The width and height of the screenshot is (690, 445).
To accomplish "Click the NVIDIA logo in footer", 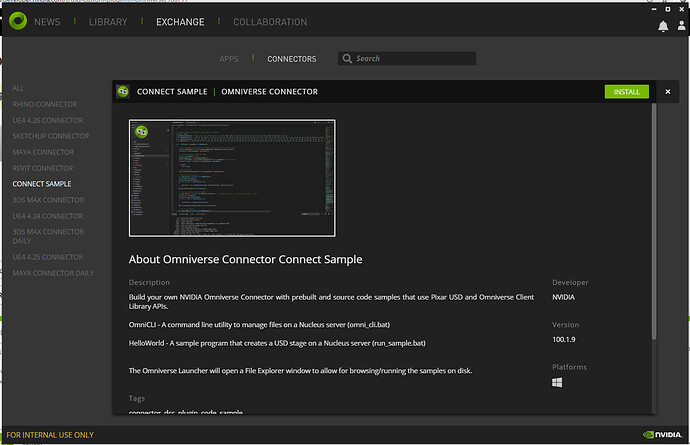I will (662, 435).
